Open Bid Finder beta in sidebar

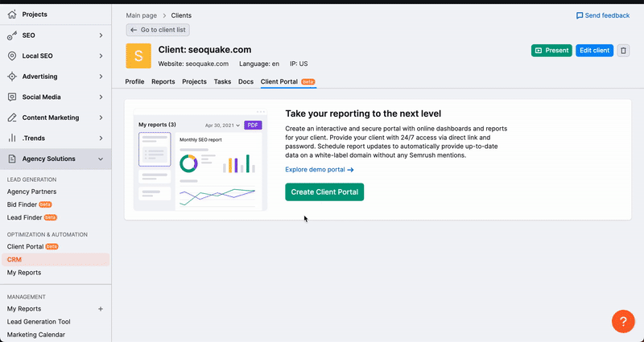click(29, 204)
